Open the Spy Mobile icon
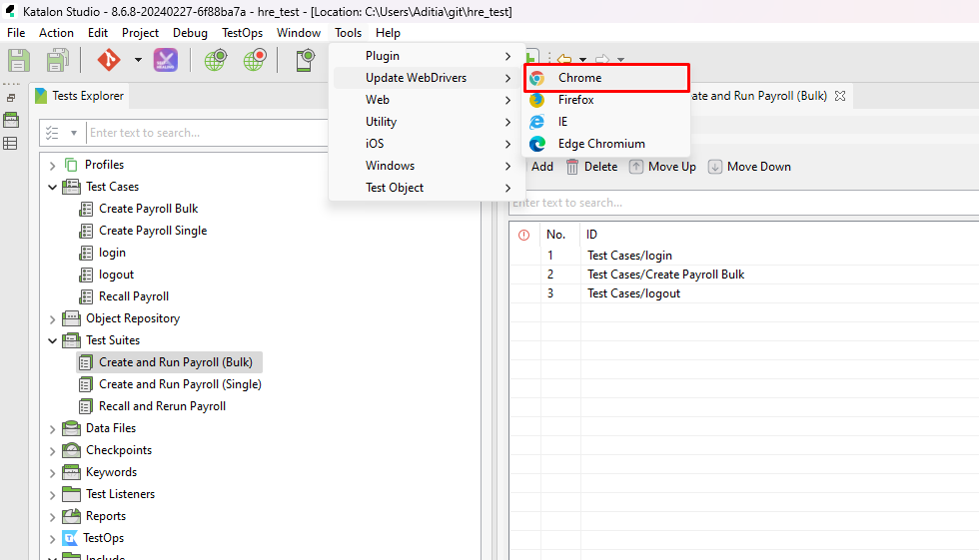 [x=305, y=60]
